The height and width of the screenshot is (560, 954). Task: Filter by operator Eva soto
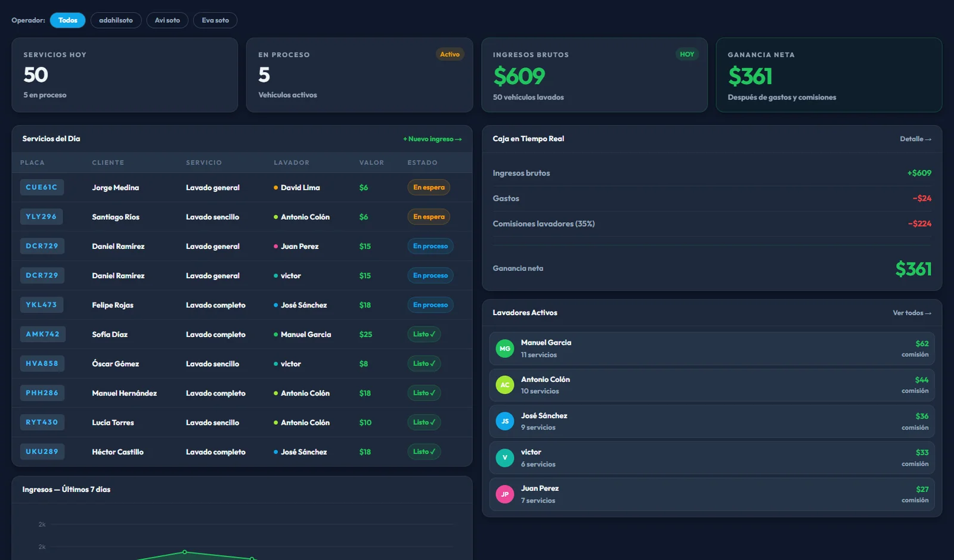215,20
